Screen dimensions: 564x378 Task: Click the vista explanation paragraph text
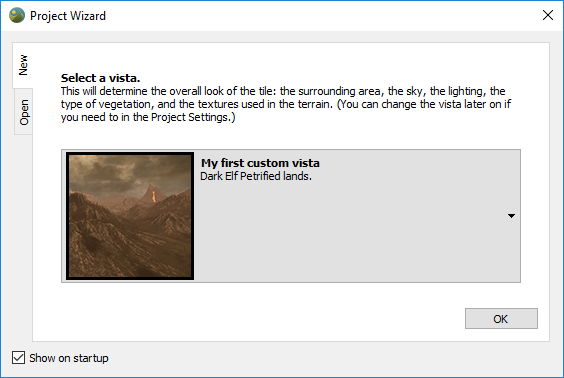pos(286,104)
